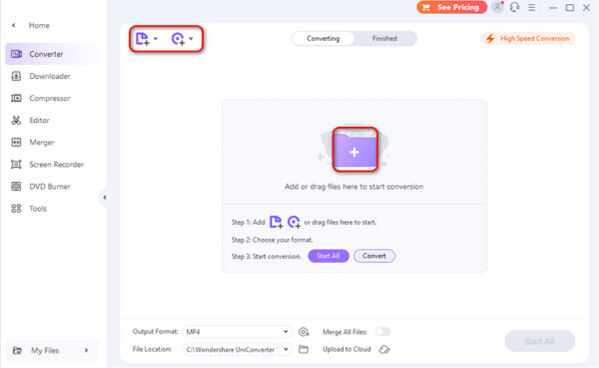Image resolution: width=599 pixels, height=368 pixels.
Task: Click the Tools grid icon
Action: pos(16,209)
